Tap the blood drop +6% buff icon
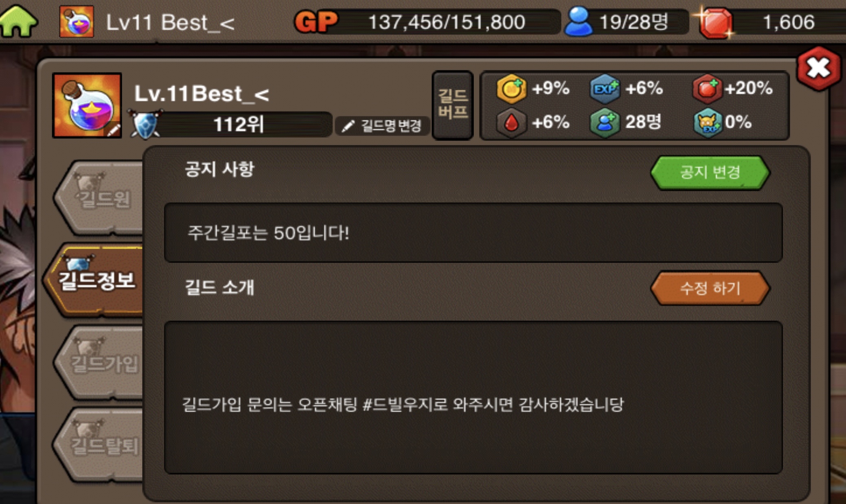Viewport: 846px width, 504px height. pos(511,123)
